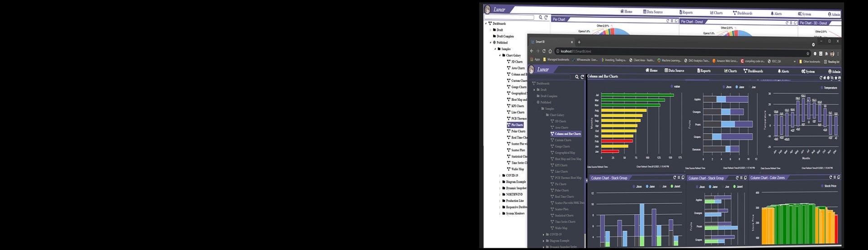
Task: Expand the Draft folder in dark sidebar
Action: (534, 90)
